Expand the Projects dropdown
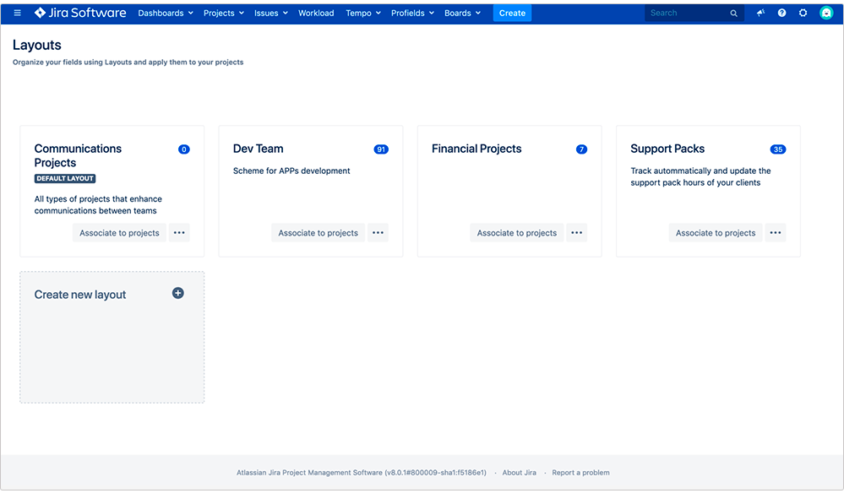Screen dimensions: 844x504 point(222,13)
